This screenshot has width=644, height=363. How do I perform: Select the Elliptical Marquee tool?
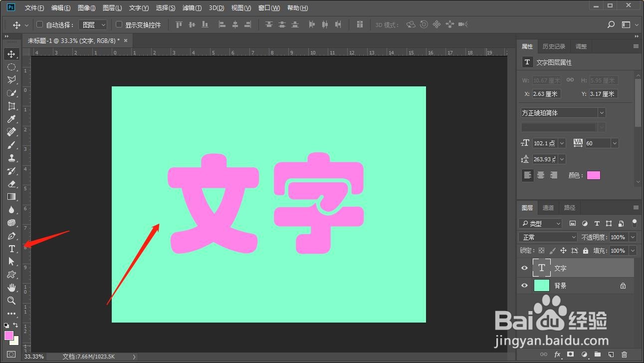tap(11, 67)
